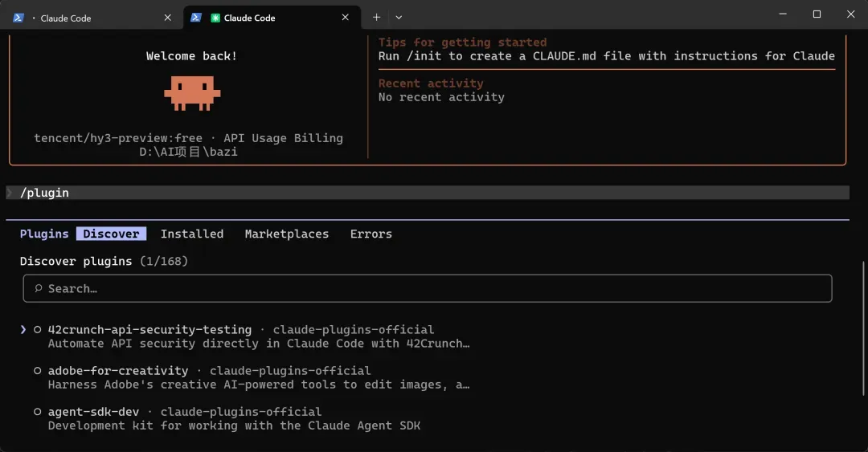Click the search magnifier icon
Viewport: 868px width, 452px height.
point(39,288)
